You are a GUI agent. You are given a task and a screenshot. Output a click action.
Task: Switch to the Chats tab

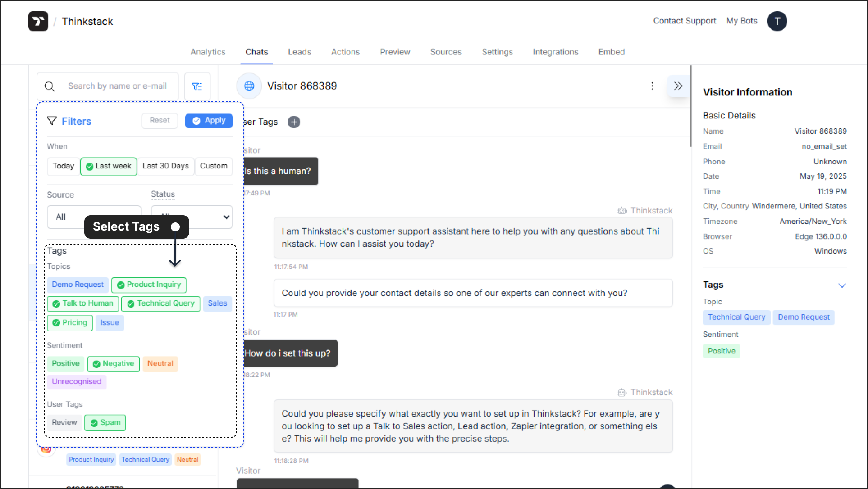pyautogui.click(x=256, y=52)
